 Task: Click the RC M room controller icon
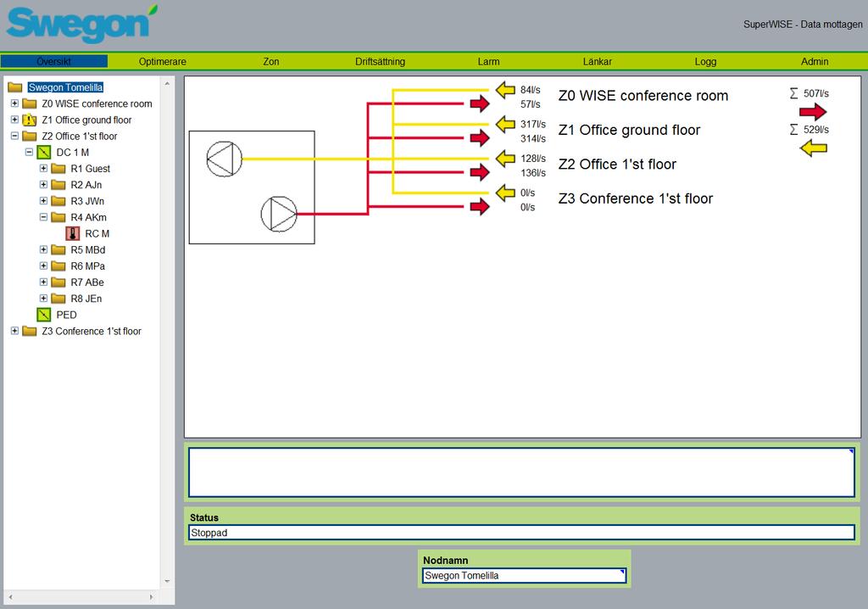click(x=73, y=234)
